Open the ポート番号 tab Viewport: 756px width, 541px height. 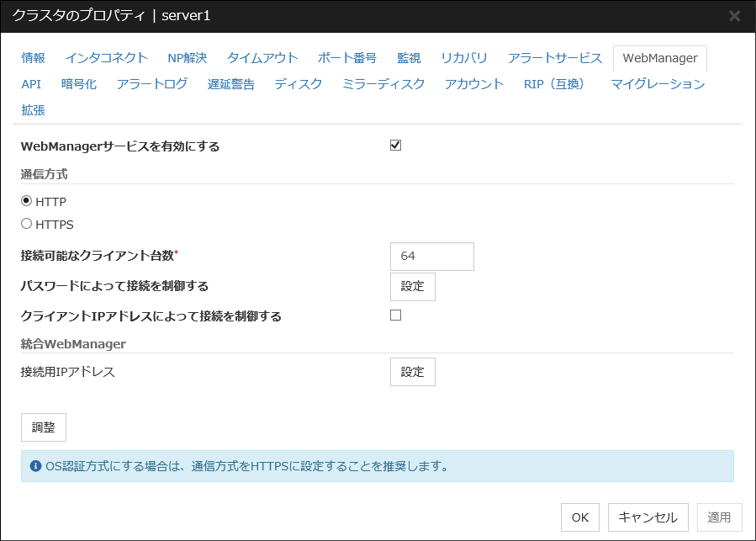click(347, 58)
